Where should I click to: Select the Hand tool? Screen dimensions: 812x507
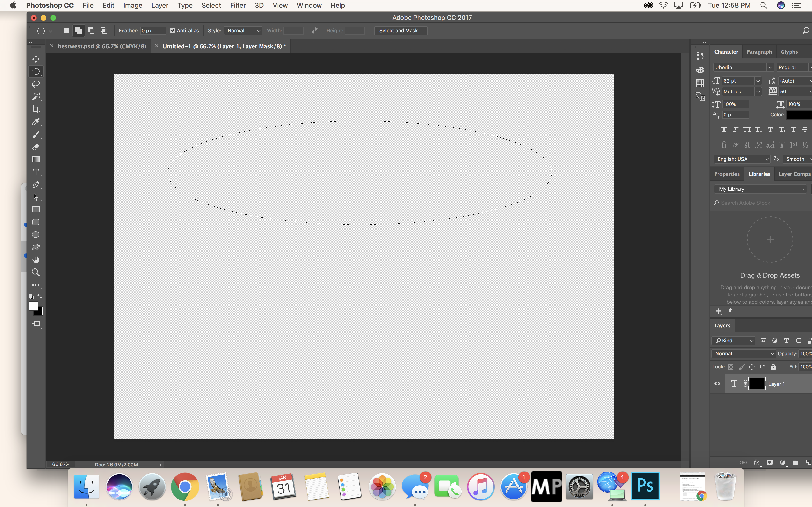(36, 259)
